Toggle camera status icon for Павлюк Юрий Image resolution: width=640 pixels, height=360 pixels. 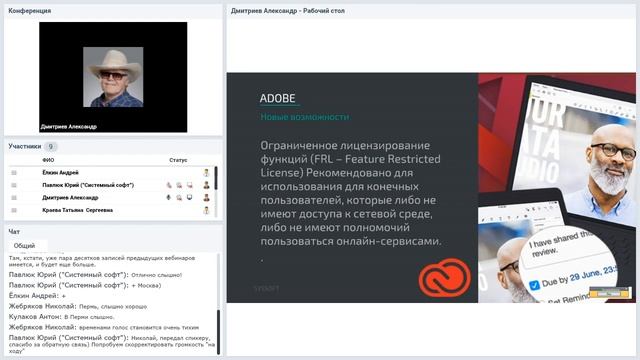pos(179,185)
